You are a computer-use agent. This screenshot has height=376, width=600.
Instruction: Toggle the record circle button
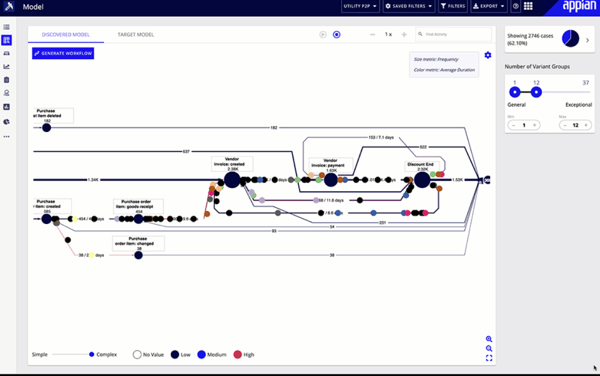[x=336, y=34]
